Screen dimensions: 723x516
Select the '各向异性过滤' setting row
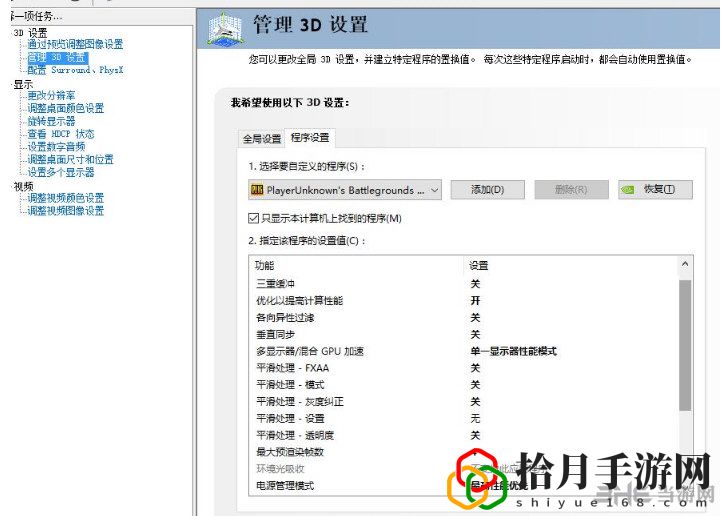[463, 317]
